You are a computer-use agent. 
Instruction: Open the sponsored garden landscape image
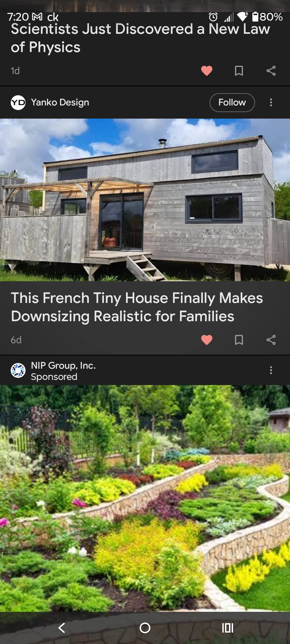coord(145,499)
